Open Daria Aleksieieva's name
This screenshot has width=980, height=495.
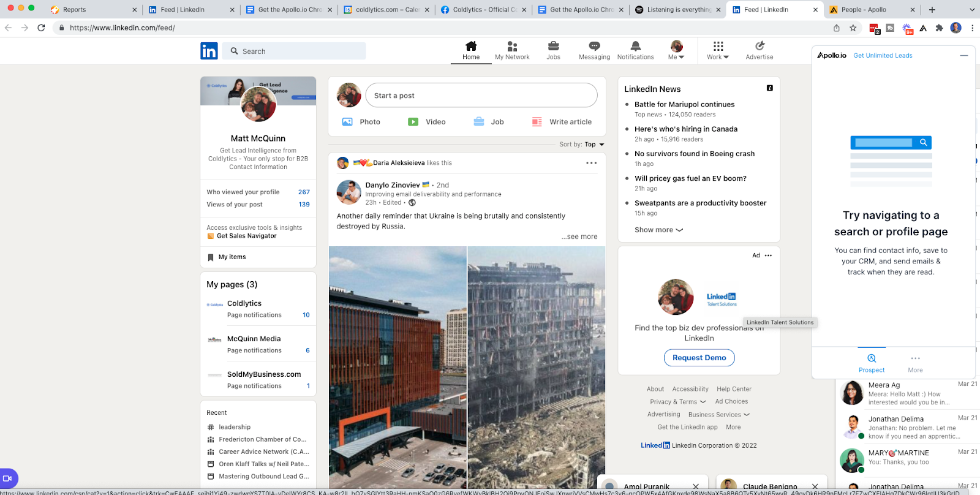tap(399, 163)
